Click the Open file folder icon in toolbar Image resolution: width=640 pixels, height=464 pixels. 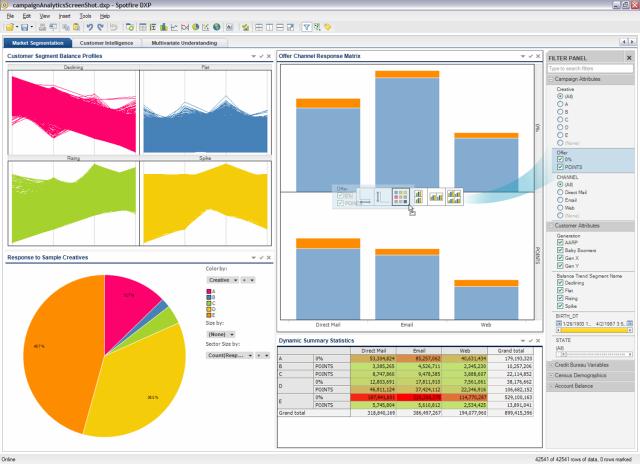point(9,27)
